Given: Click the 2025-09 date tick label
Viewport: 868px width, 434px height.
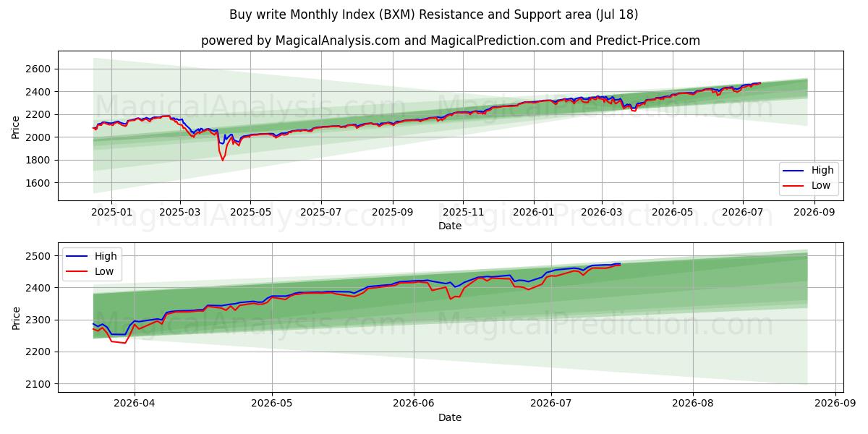Looking at the screenshot, I should [x=393, y=213].
